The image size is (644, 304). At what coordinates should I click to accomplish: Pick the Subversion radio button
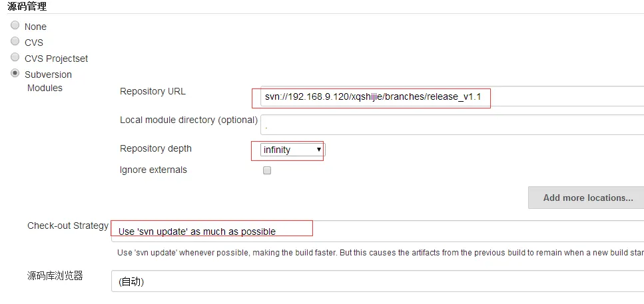15,74
